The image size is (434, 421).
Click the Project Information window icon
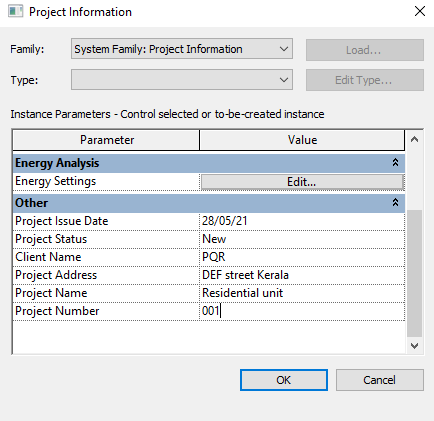(16, 11)
